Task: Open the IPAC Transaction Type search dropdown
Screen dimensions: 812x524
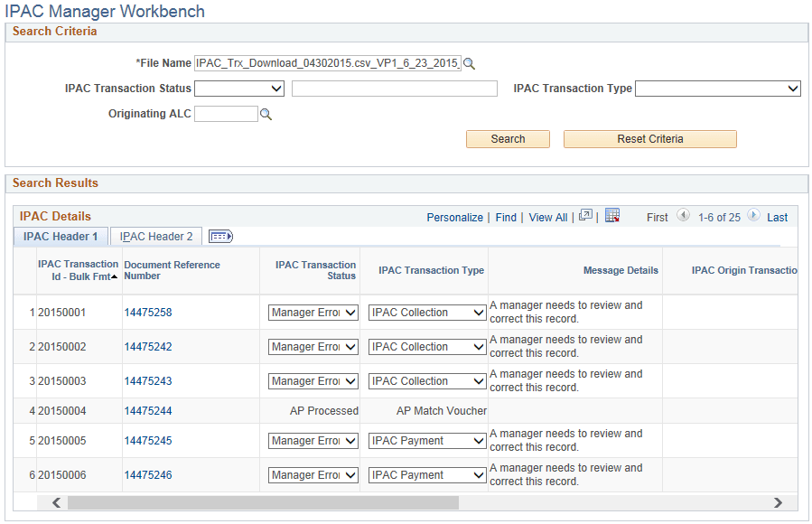Action: coord(791,89)
